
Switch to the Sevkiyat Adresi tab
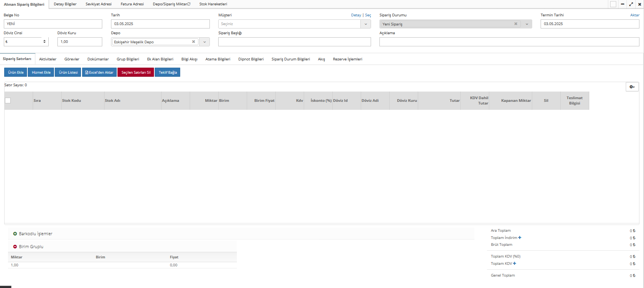pos(98,4)
